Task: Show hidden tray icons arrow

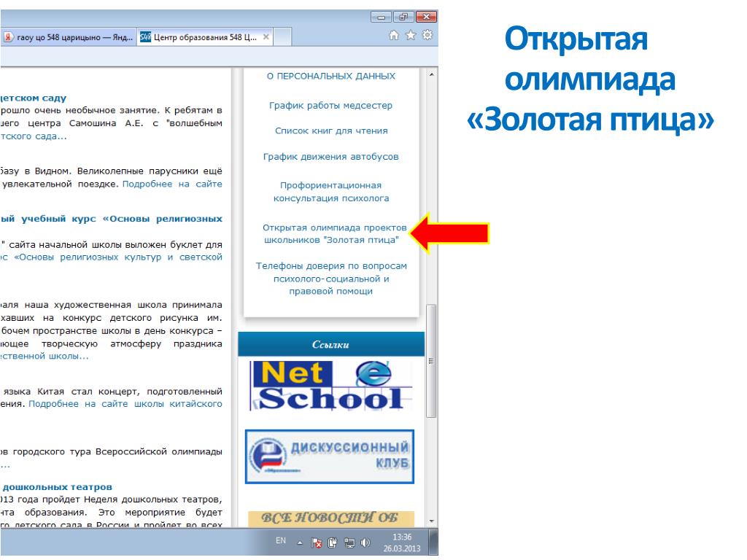Action: click(300, 542)
